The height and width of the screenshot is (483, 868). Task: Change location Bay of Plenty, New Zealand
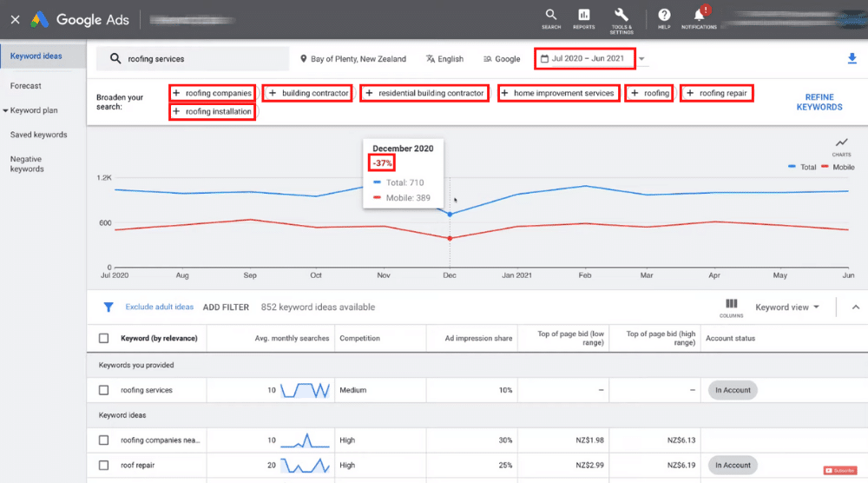coord(352,59)
